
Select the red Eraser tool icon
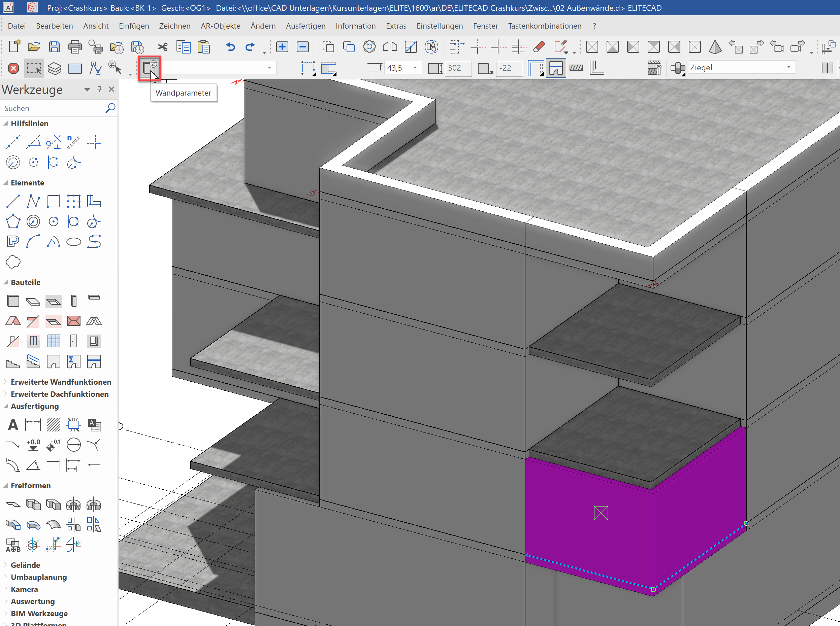pos(539,47)
